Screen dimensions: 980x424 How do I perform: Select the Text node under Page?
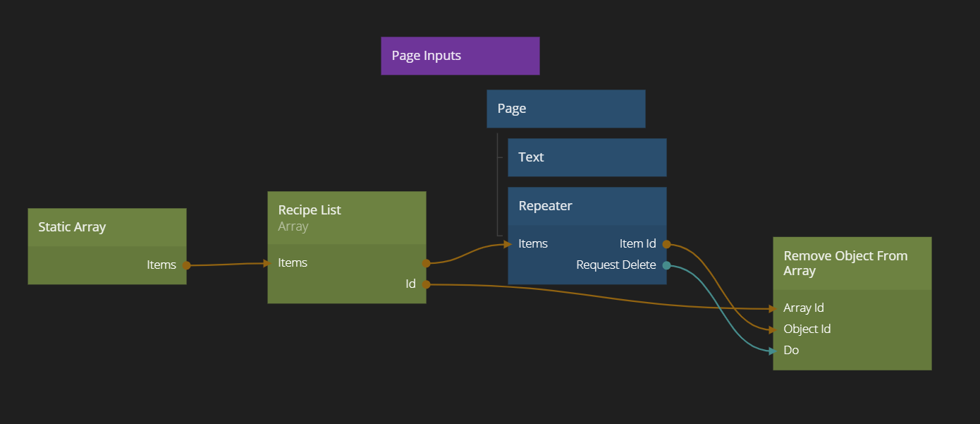[587, 157]
